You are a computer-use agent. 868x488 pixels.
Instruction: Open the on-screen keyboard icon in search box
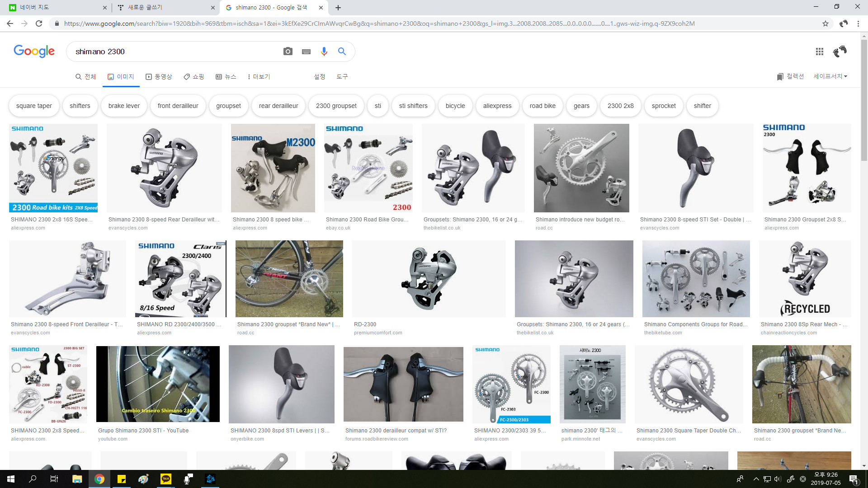306,52
